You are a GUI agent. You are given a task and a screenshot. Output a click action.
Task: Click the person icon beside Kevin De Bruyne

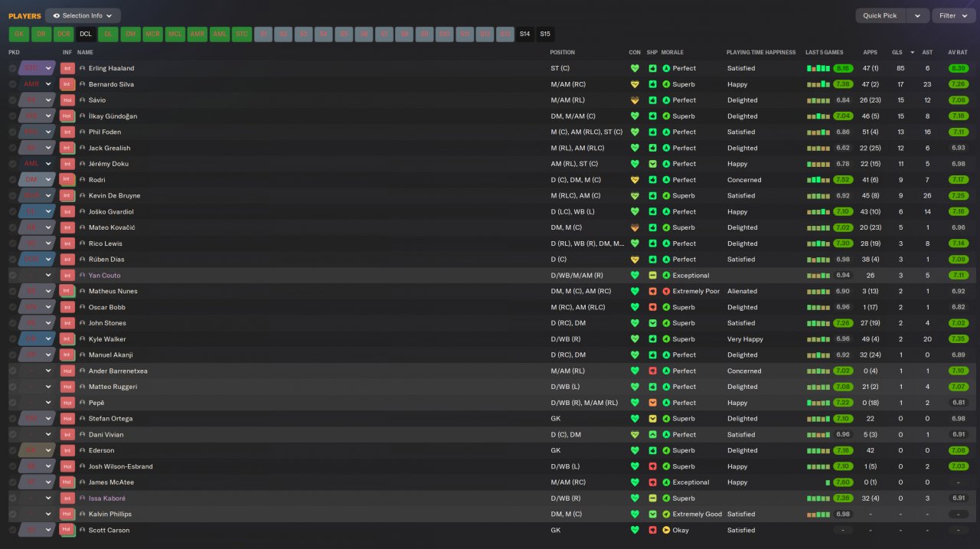pos(82,196)
